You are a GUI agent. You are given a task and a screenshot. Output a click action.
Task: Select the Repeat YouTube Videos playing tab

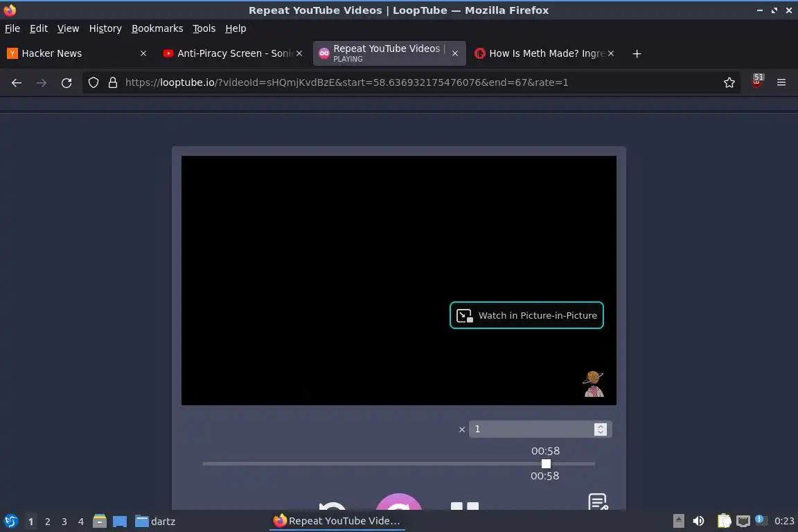point(389,53)
